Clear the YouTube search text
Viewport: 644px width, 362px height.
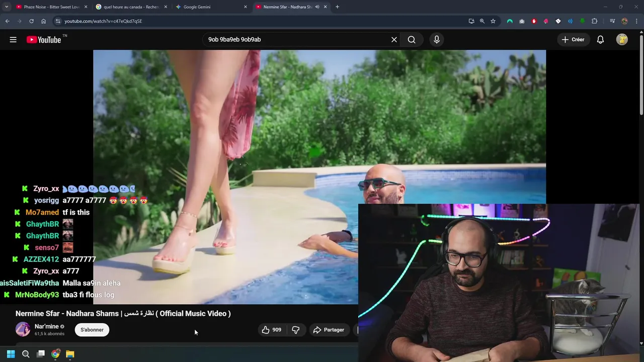[x=394, y=40]
